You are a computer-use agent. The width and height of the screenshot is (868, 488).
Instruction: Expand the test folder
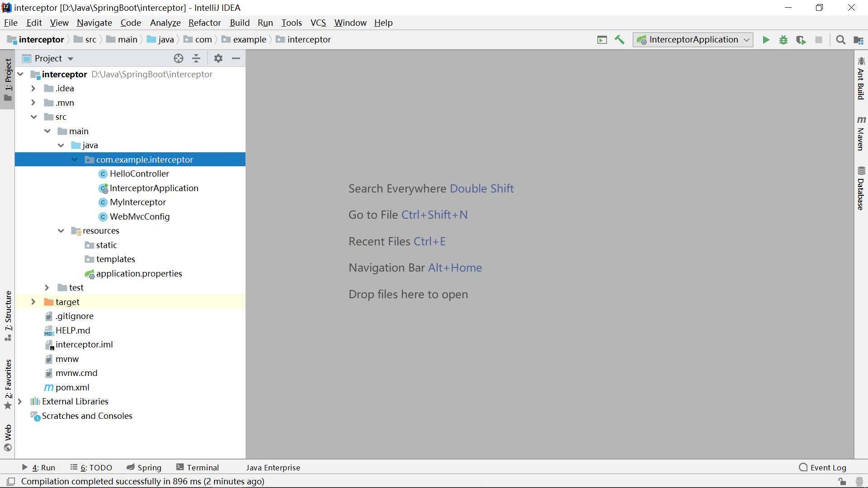47,288
